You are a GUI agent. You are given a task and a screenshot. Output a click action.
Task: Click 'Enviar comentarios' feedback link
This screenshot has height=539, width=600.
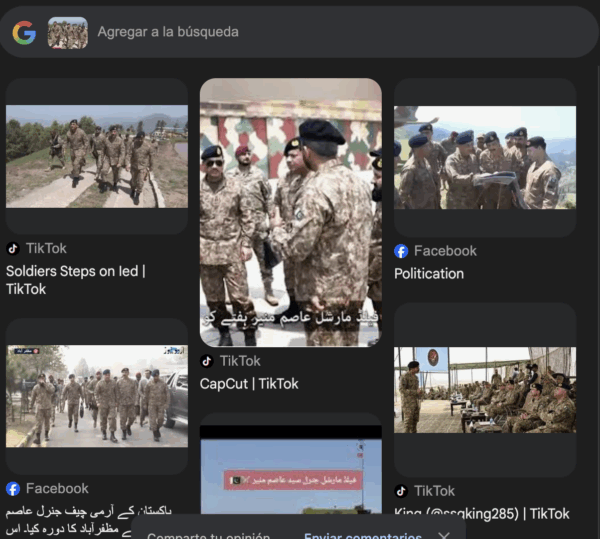[363, 534]
